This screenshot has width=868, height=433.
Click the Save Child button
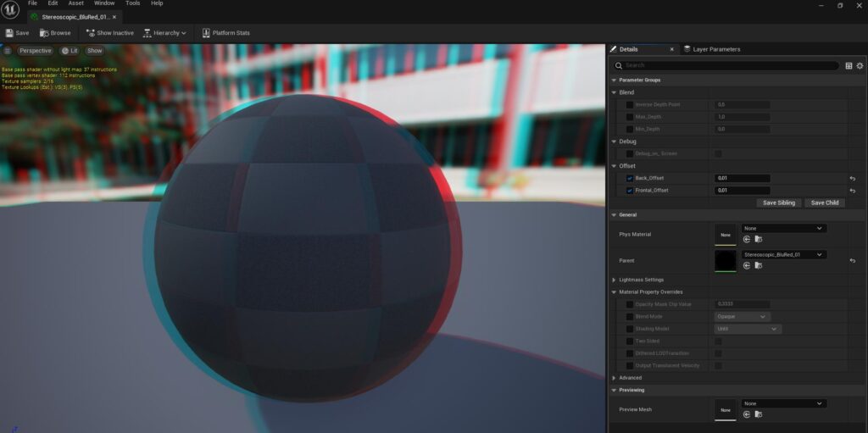[824, 203]
